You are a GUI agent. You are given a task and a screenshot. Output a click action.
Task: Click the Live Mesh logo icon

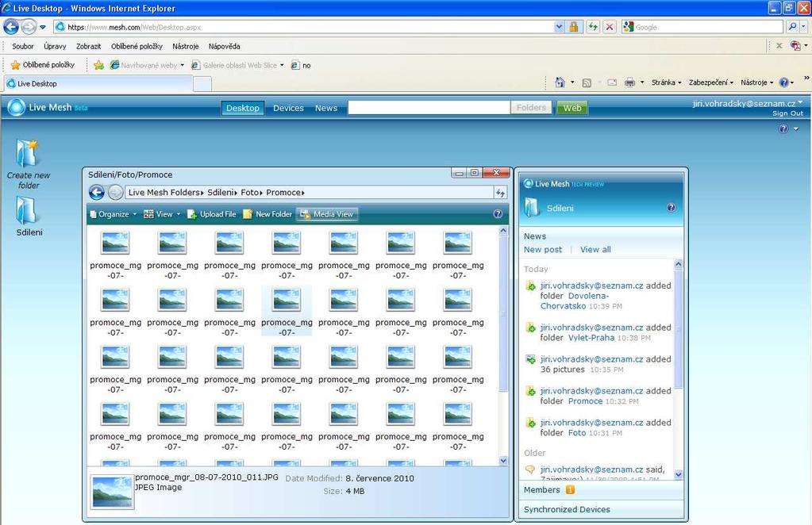[17, 107]
